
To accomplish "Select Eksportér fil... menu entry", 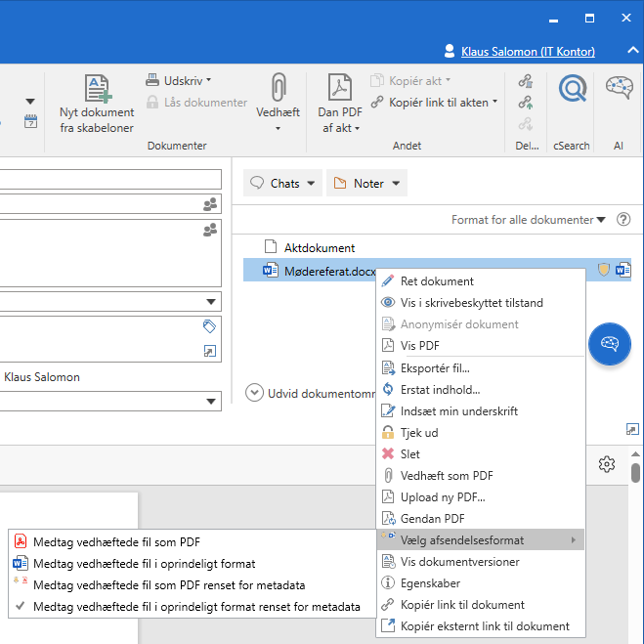I will coord(435,368).
